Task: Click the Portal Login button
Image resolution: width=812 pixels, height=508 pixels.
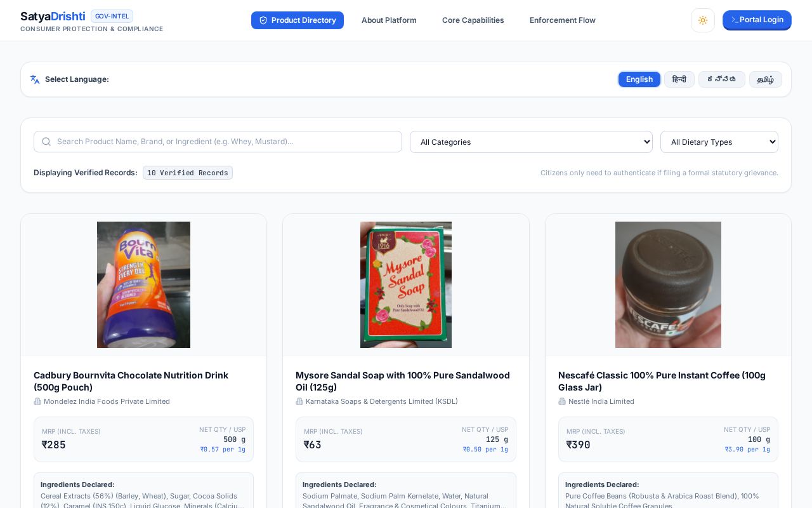Action: [x=757, y=20]
